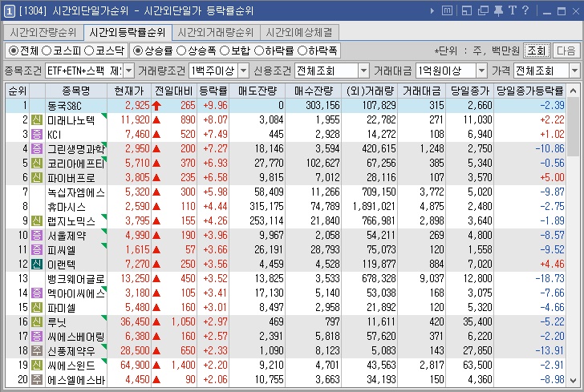Click the 303,156 buy balance cell
584x392 pixels.
tap(323, 105)
